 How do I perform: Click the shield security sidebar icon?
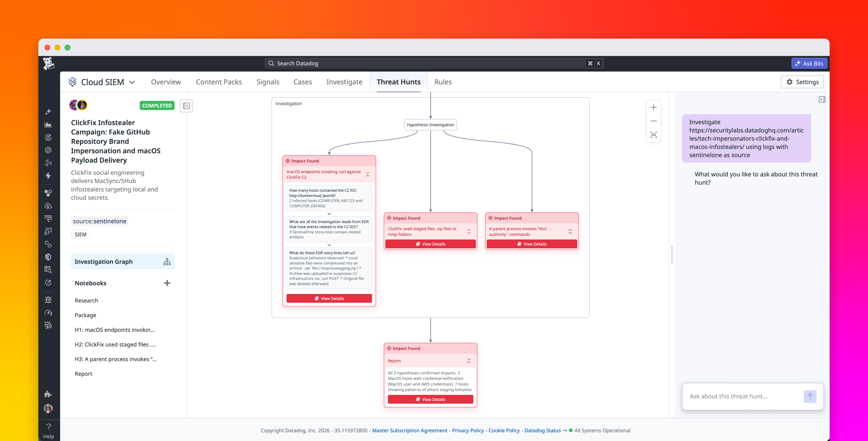[48, 257]
